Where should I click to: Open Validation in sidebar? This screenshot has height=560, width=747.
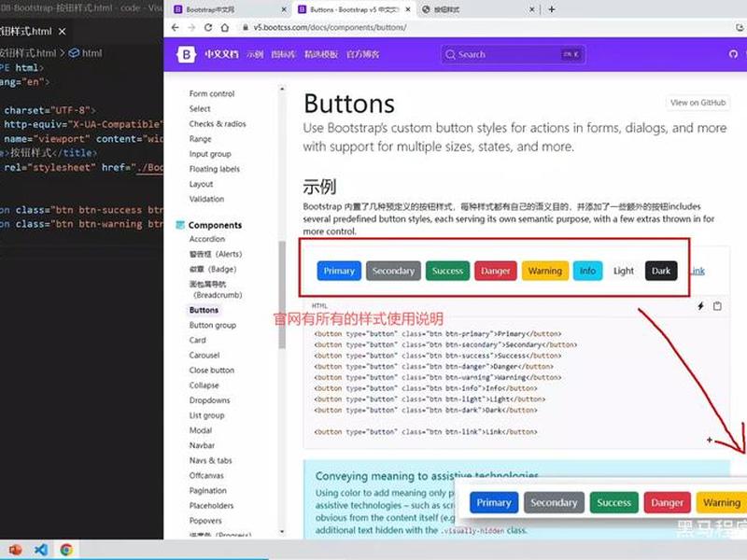206,199
